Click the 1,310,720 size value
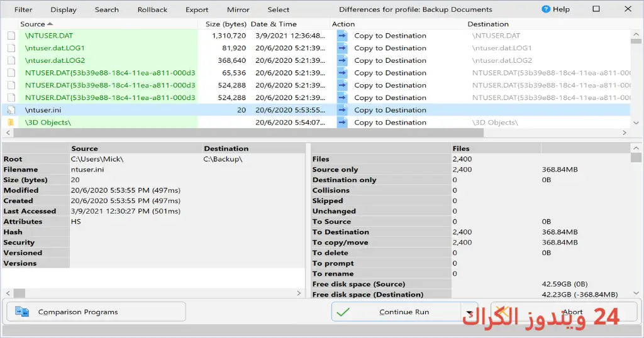The image size is (644, 338). 229,36
